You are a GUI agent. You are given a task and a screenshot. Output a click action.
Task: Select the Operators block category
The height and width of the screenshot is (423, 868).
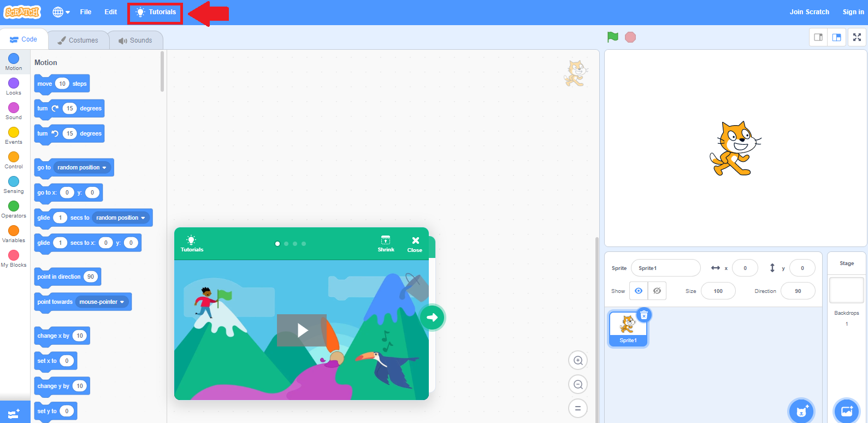(x=14, y=209)
